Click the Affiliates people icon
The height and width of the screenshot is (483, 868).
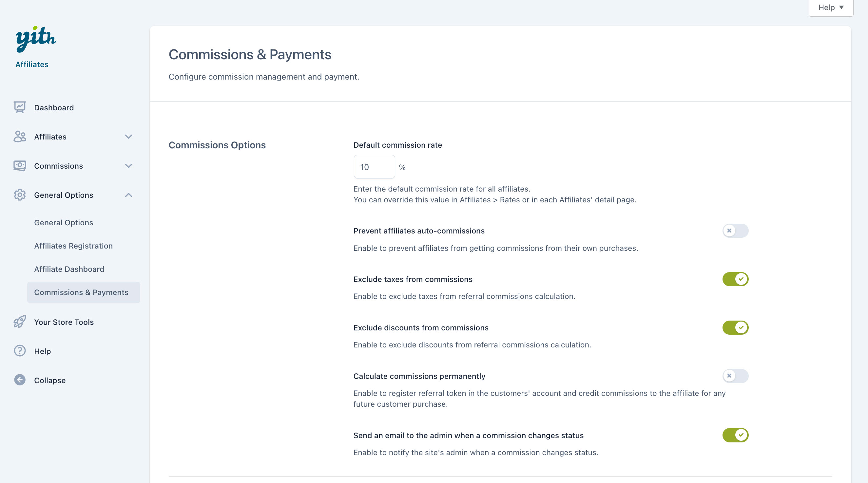[20, 137]
